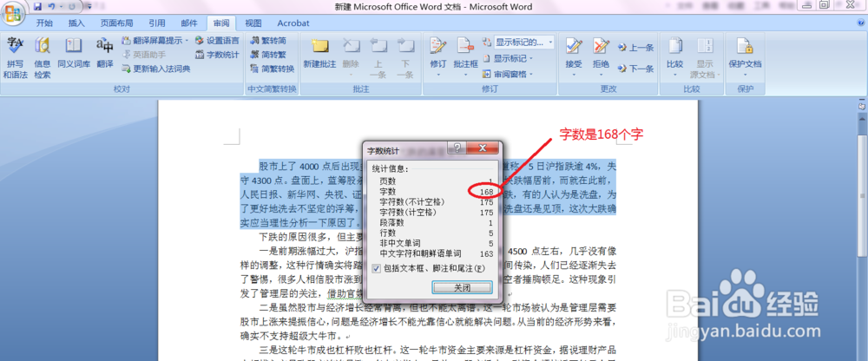868x361 pixels.
Task: Go to next change 下一条 in 更改 group
Action: tap(635, 69)
